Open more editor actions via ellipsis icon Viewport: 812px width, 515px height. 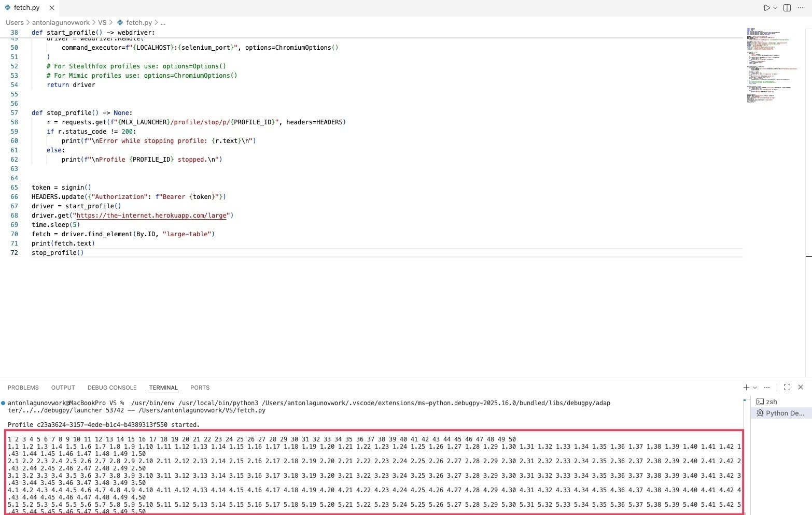[801, 8]
